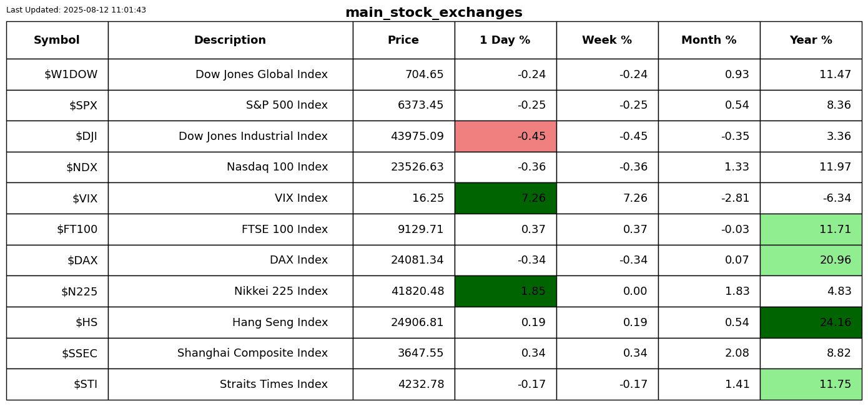Click the 1 Day % header
The height and width of the screenshot is (406, 868).
[505, 41]
